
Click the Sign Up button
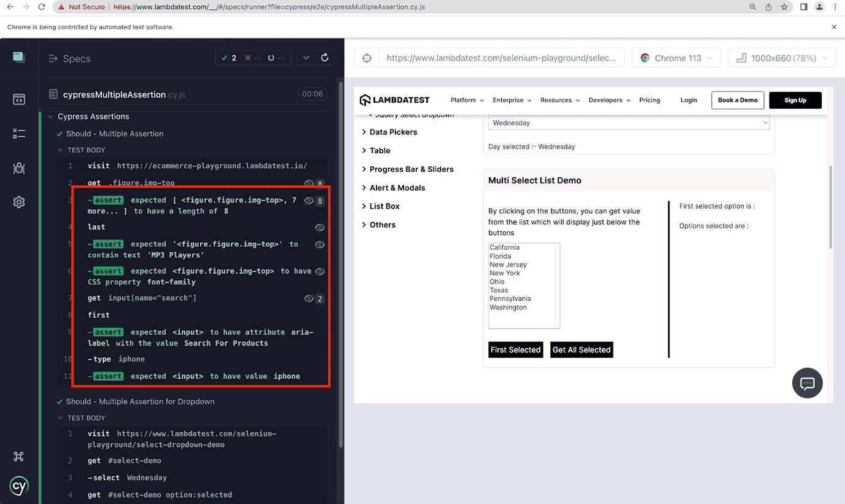click(x=795, y=99)
